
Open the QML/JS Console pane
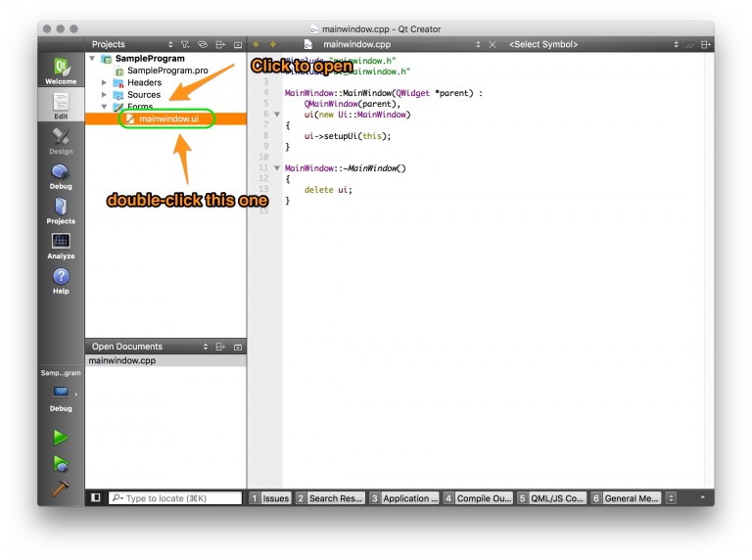552,498
